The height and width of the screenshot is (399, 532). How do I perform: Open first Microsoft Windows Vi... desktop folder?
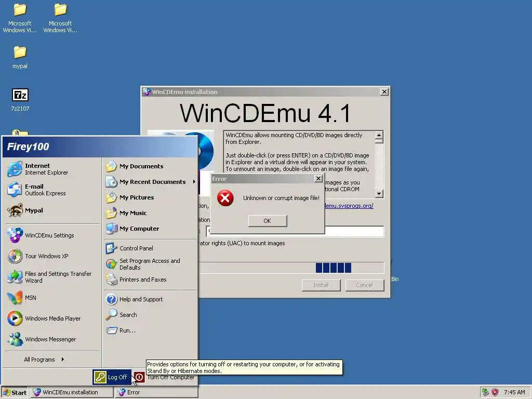(20, 18)
